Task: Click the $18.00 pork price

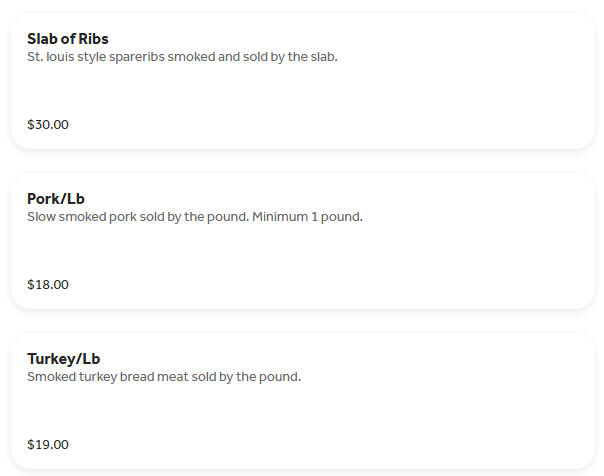Action: 48,285
